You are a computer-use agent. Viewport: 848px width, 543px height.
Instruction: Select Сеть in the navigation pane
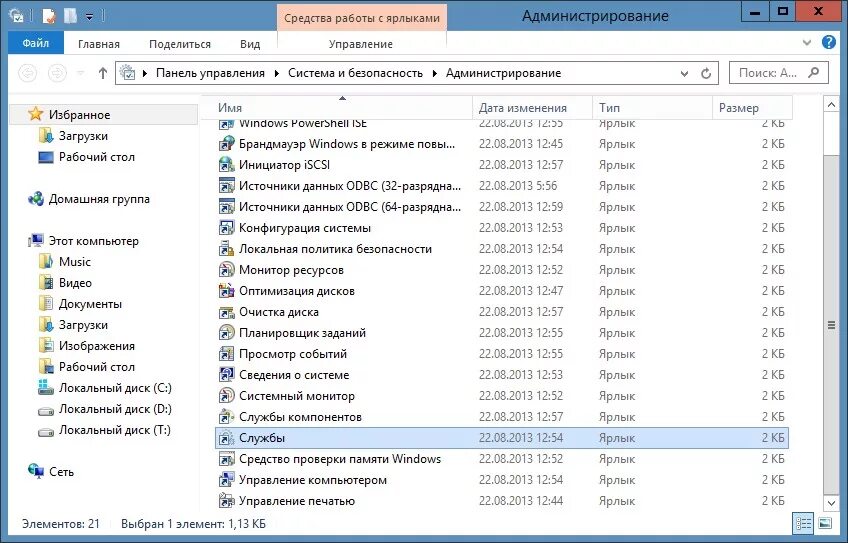61,472
